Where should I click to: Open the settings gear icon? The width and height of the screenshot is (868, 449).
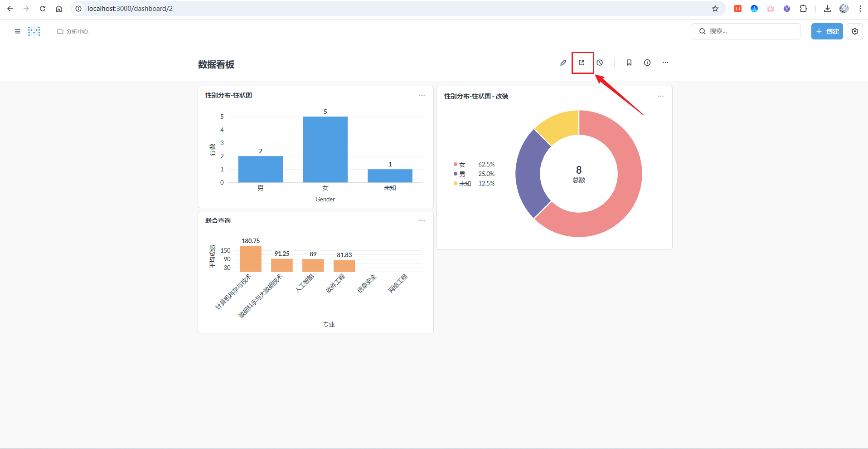pos(855,31)
